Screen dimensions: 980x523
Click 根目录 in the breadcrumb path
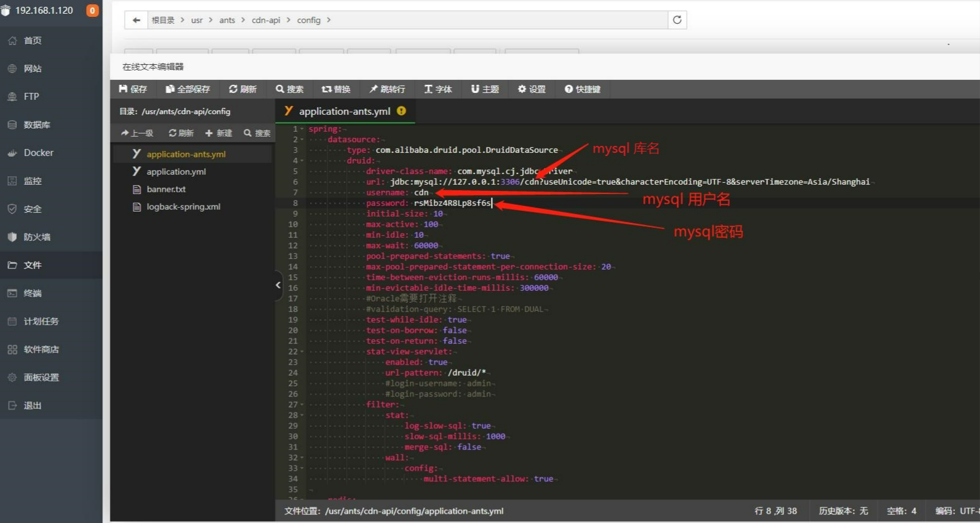tap(163, 20)
